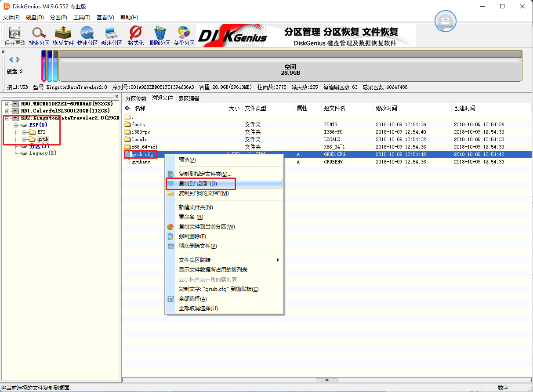Open 文件扇区跳转 submenu arrow
Viewport: 533px width, 392px height.
[x=278, y=260]
